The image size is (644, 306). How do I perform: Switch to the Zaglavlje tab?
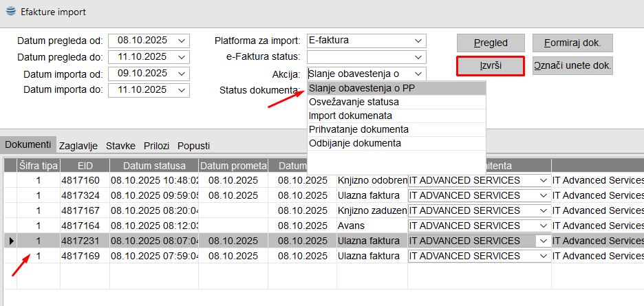coord(78,146)
